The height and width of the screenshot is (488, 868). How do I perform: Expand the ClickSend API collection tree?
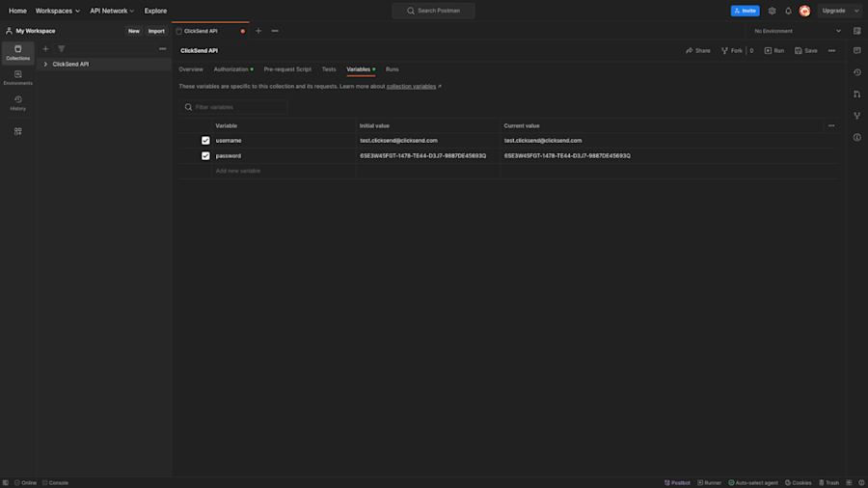[45, 65]
